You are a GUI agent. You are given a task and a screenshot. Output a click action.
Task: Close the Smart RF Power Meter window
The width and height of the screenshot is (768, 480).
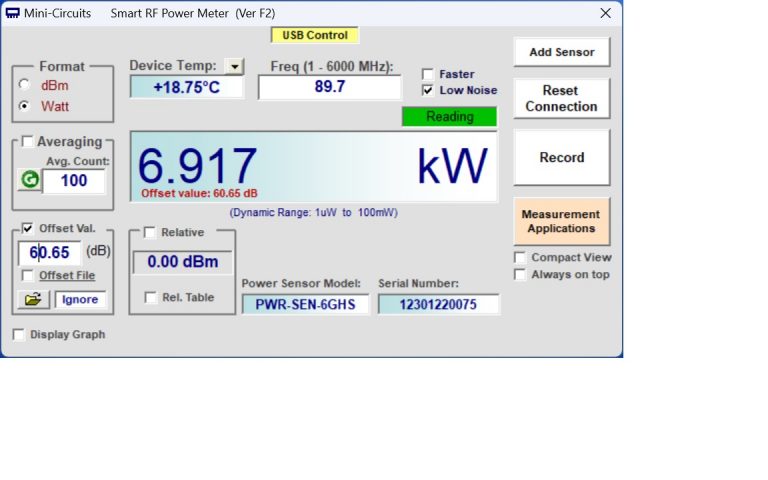(605, 13)
